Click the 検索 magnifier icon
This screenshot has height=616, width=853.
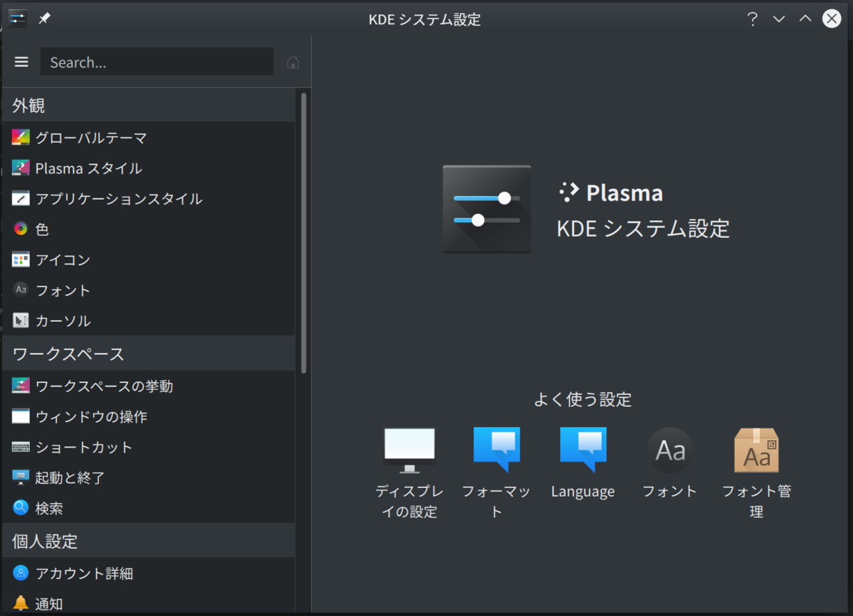tap(21, 508)
